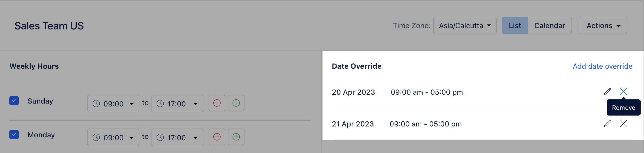Open Sunday end time 17:00 dropdown
This screenshot has height=153, width=644.
point(177,104)
